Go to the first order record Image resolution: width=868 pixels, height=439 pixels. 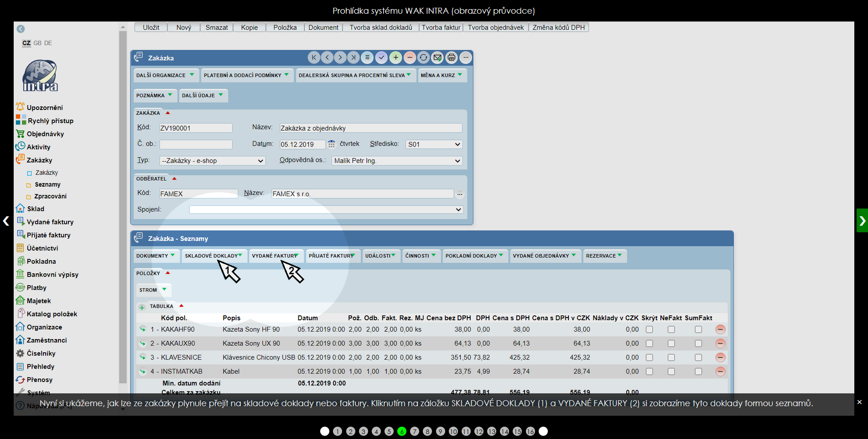pyautogui.click(x=314, y=57)
